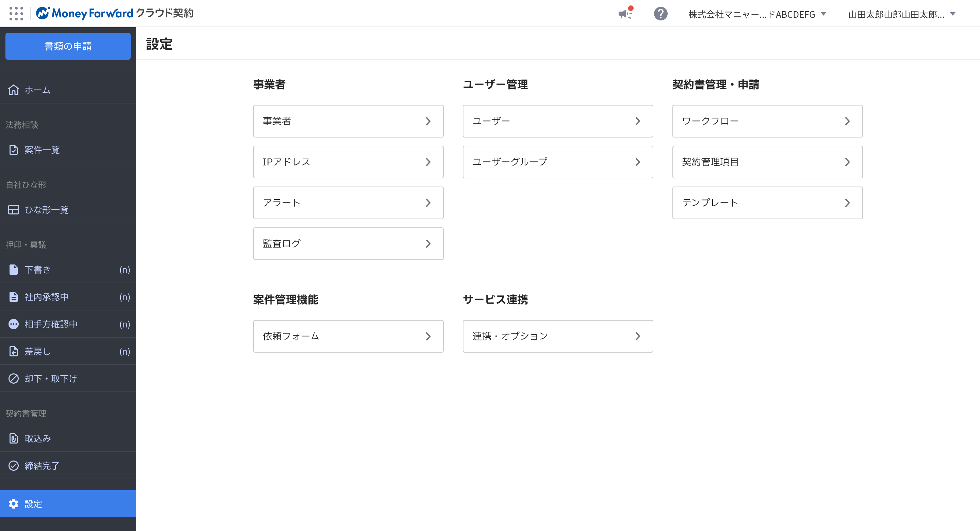Click chevron on the 監査ログ card

(x=428, y=244)
